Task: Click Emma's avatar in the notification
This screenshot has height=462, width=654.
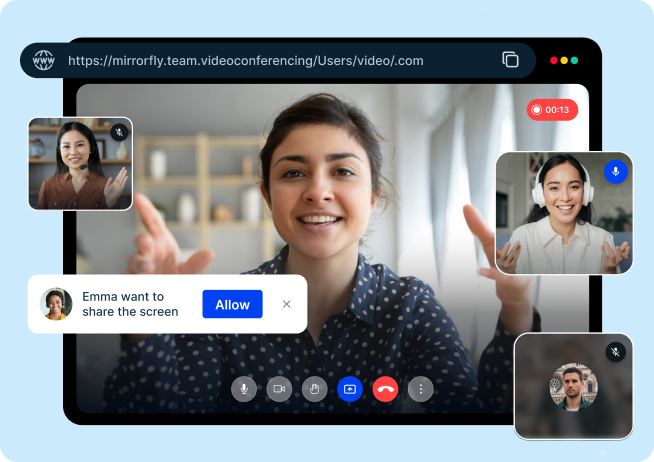Action: [56, 304]
